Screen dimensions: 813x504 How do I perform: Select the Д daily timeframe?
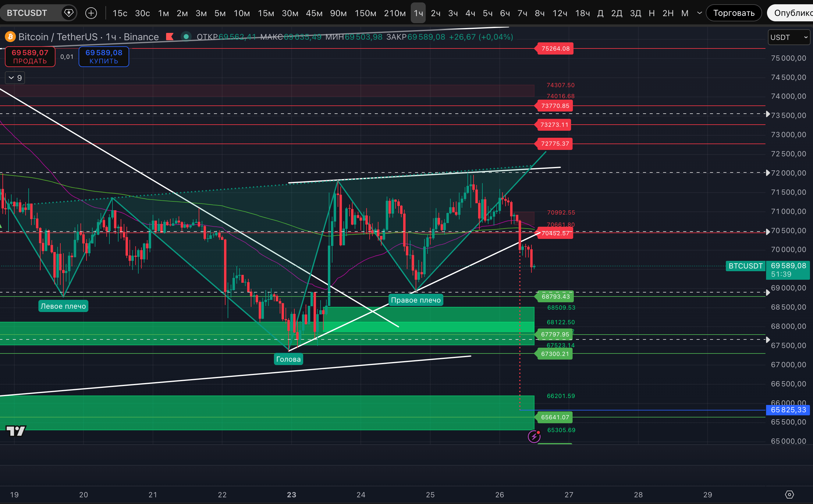point(600,13)
